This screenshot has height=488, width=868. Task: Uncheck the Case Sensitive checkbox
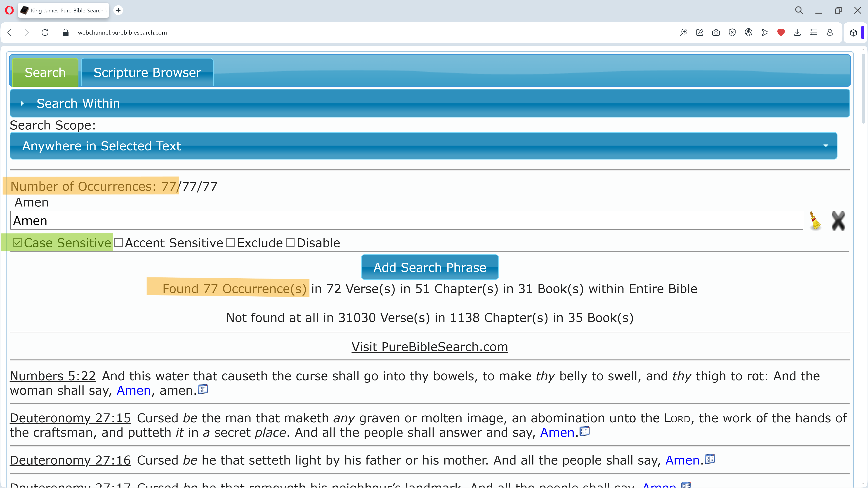18,243
